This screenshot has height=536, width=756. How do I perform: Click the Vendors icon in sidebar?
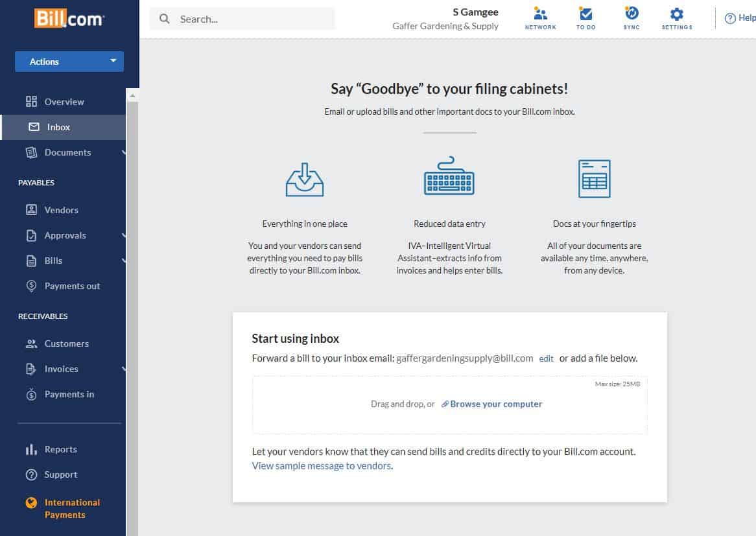click(31, 210)
